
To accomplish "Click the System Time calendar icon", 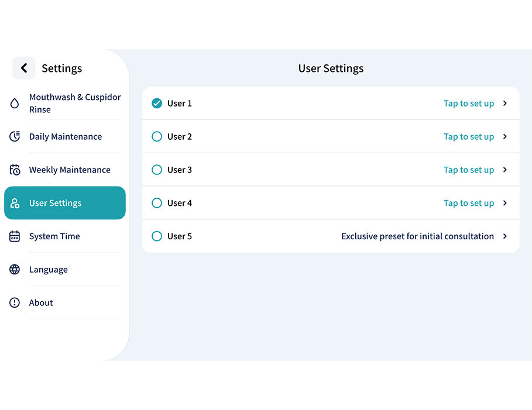I will tap(15, 237).
